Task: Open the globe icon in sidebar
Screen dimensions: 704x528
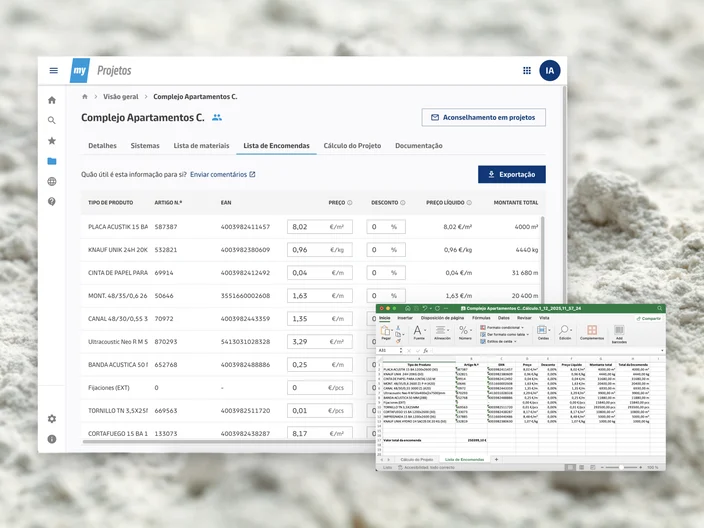Action: point(52,181)
